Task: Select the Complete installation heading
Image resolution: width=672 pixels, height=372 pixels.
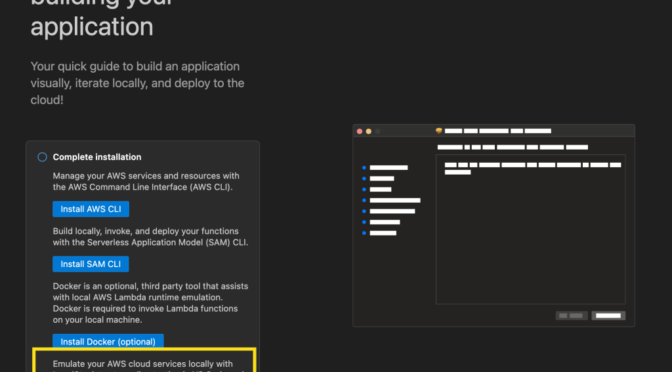Action: [97, 157]
